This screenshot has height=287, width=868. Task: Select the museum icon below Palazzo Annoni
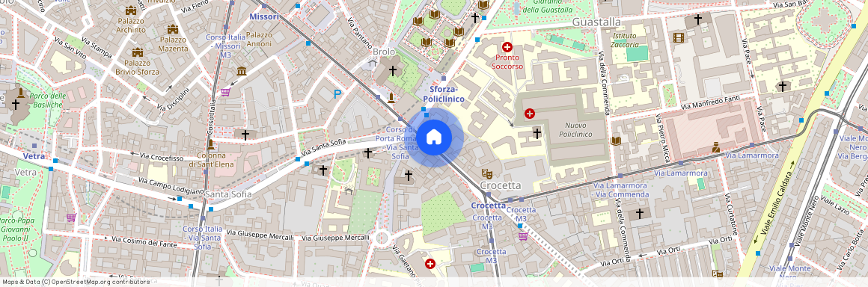242,71
